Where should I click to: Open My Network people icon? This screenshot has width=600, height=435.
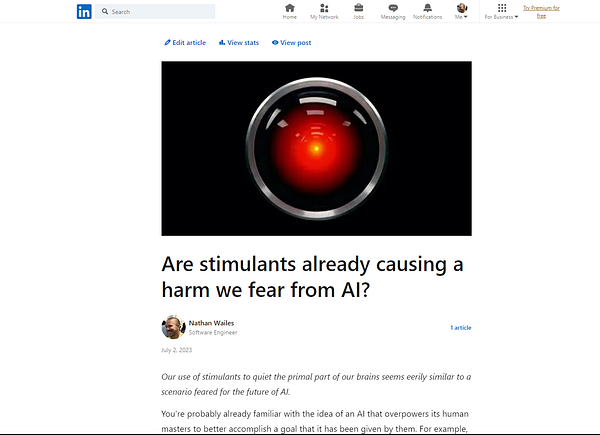[324, 8]
